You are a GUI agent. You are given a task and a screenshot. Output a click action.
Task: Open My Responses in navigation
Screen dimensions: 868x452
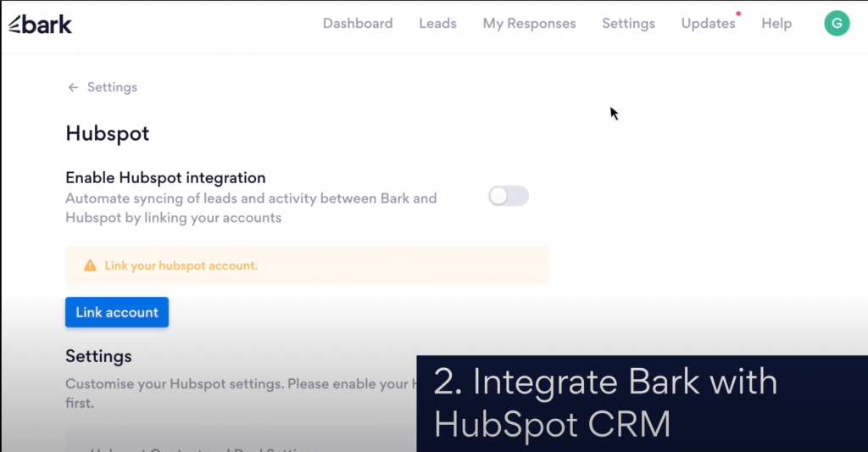point(529,23)
